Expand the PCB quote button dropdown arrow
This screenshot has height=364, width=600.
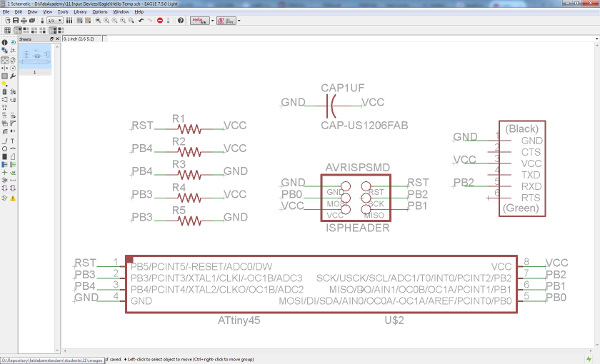click(239, 20)
